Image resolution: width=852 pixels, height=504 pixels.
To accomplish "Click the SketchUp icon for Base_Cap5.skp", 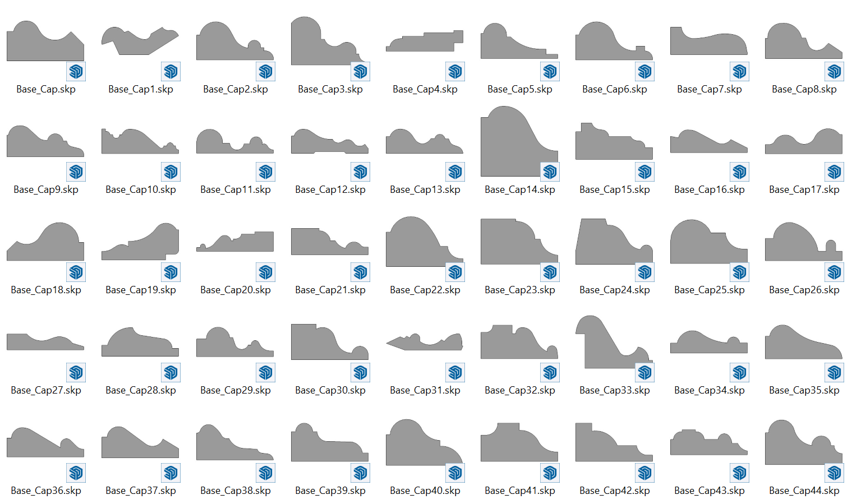I will click(550, 71).
